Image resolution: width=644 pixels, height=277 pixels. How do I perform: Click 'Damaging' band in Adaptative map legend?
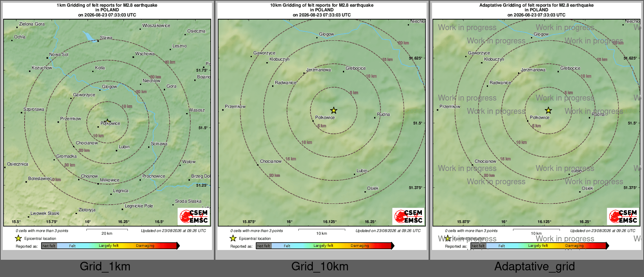(x=574, y=246)
